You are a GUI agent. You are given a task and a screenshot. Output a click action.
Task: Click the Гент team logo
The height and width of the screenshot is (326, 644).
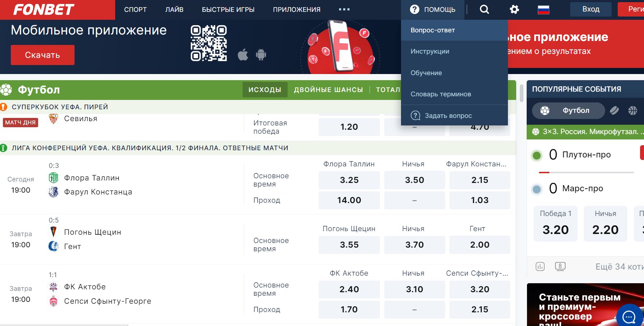[x=53, y=247]
